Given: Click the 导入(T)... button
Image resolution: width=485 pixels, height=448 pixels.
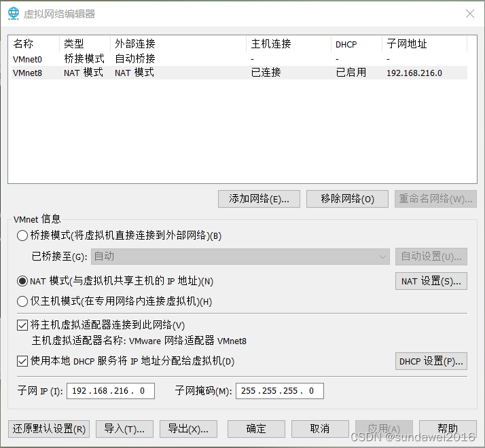Looking at the screenshot, I should [124, 429].
